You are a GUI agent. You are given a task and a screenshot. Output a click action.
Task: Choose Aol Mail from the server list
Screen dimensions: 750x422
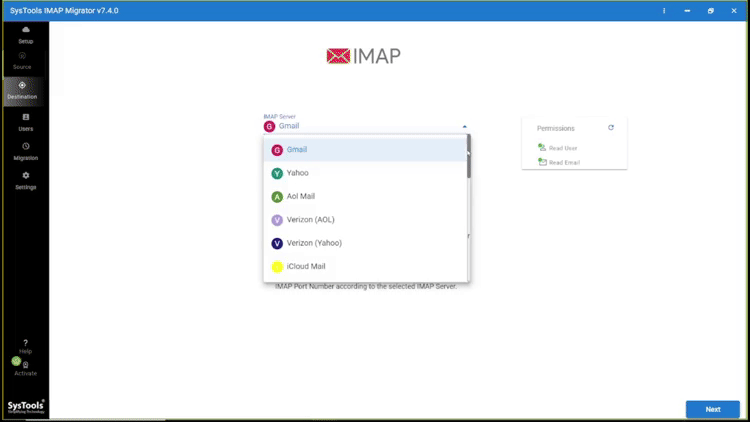[x=365, y=197]
